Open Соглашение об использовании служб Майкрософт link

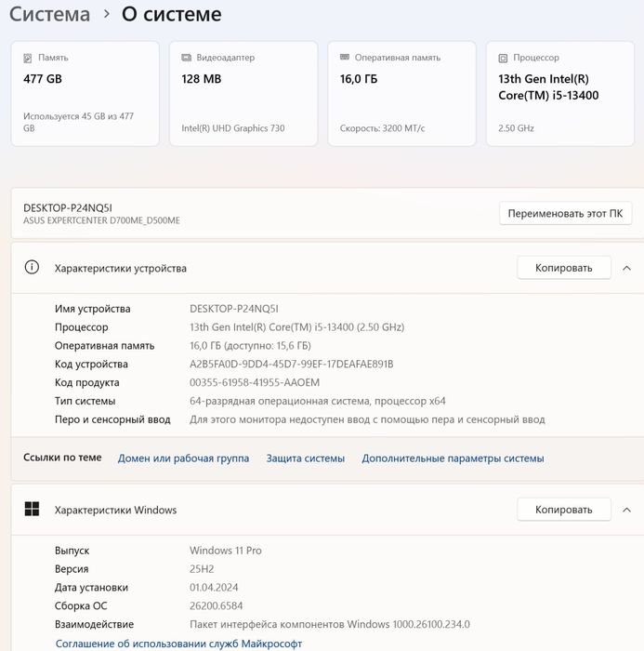[x=178, y=644]
